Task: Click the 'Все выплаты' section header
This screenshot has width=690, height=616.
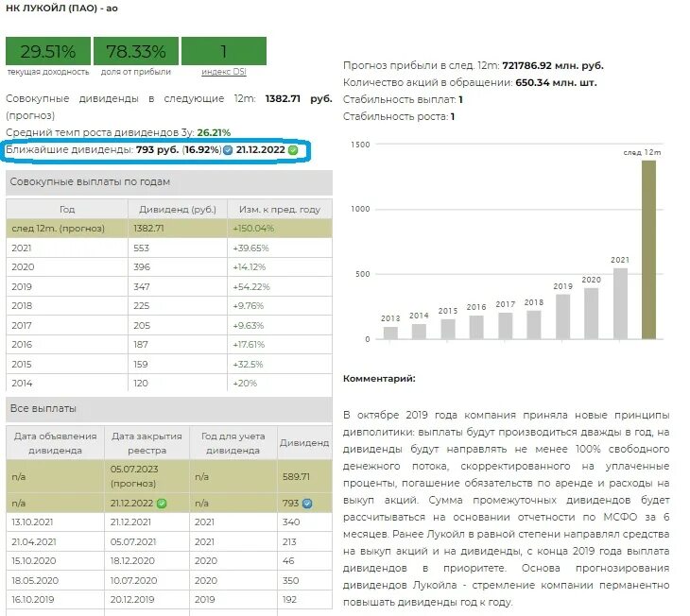Action: click(169, 409)
